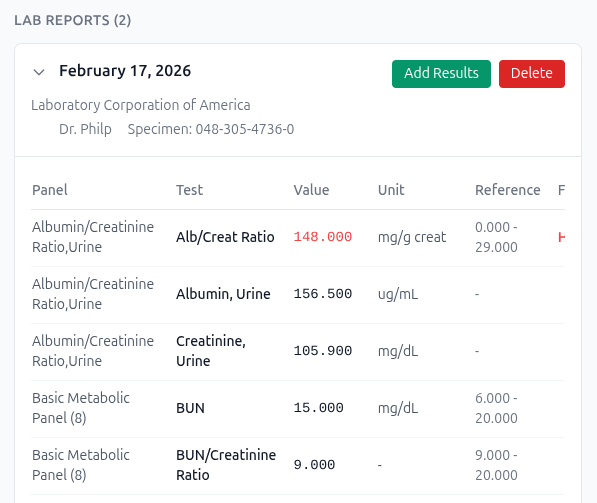The height and width of the screenshot is (503, 597).
Task: Click the Unit column header
Action: point(391,190)
